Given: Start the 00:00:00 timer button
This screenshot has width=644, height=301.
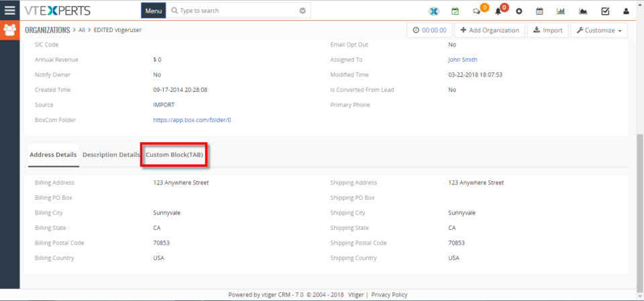Looking at the screenshot, I should [x=429, y=30].
